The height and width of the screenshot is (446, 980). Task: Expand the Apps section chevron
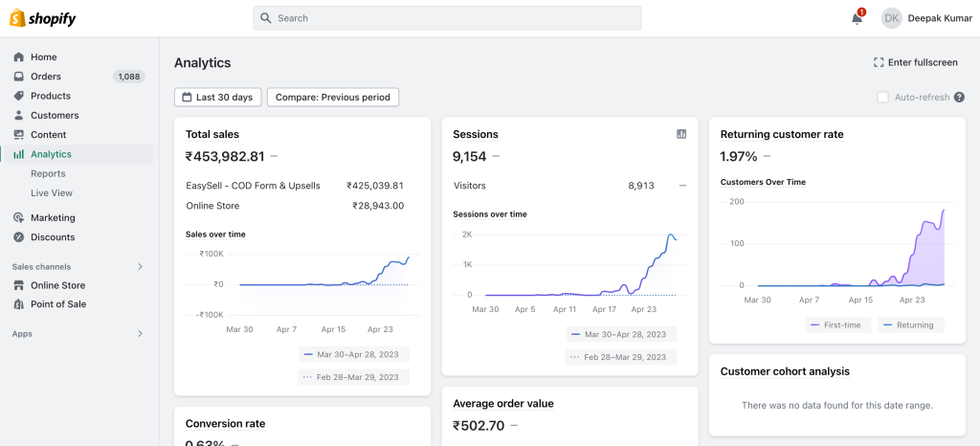click(141, 334)
